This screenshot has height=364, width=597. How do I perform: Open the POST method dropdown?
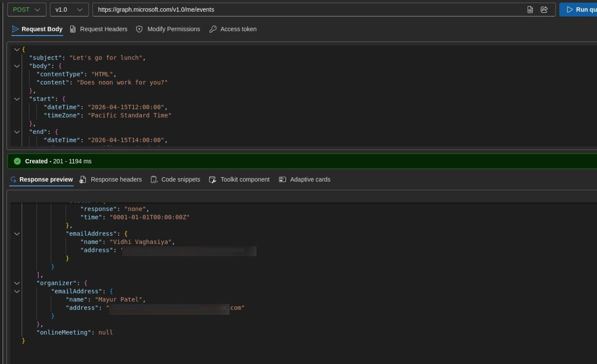click(x=27, y=10)
